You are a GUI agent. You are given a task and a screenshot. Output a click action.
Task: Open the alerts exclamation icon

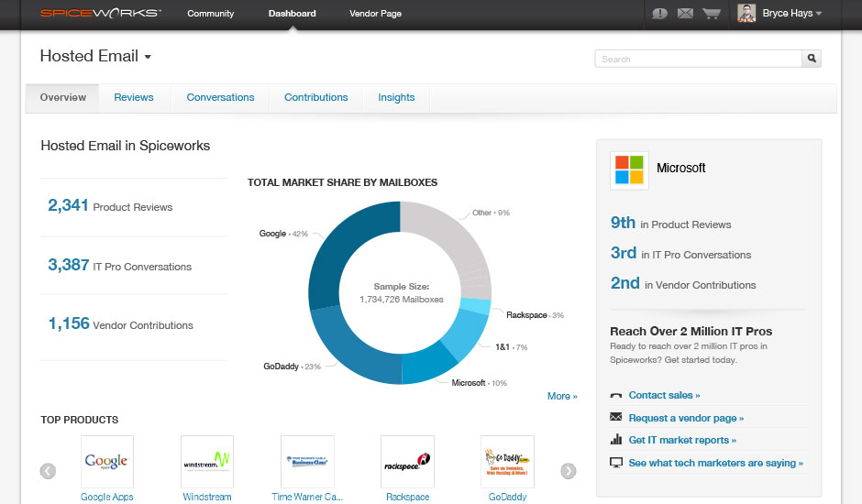click(x=659, y=13)
